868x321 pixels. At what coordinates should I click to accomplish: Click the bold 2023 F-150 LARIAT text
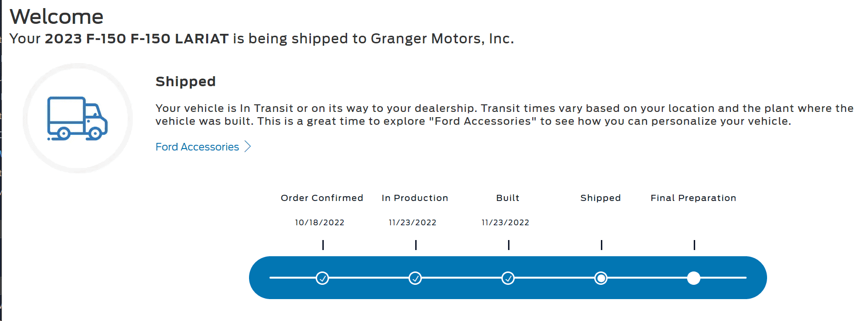point(137,39)
